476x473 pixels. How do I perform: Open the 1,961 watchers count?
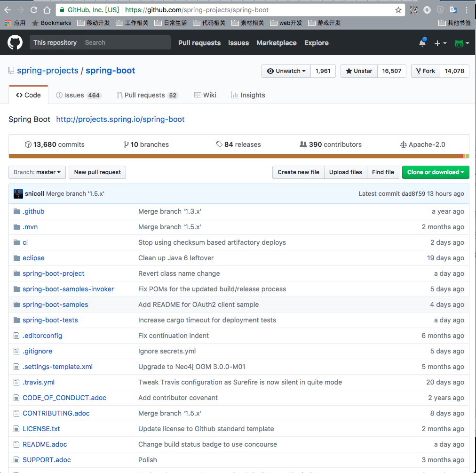coord(323,71)
